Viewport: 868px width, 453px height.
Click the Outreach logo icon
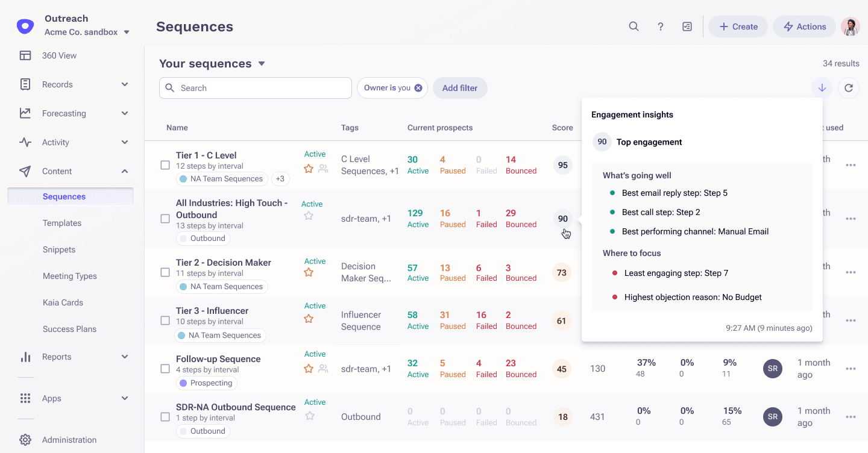(24, 25)
